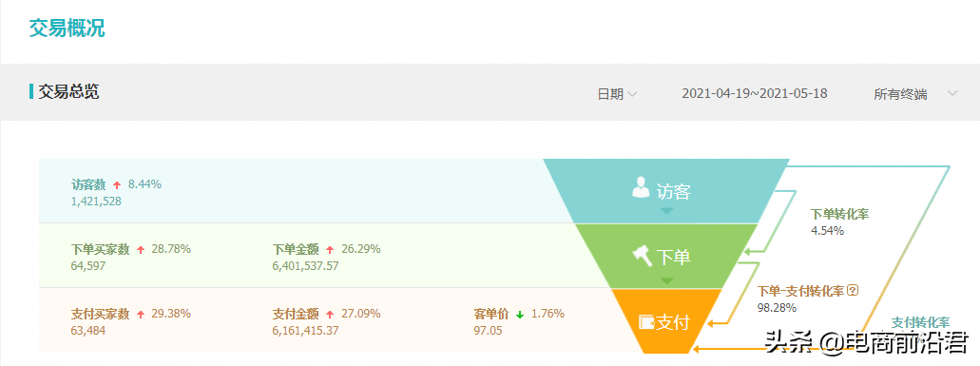Click the 交易概况 page title
The width and height of the screenshot is (980, 366).
(67, 29)
